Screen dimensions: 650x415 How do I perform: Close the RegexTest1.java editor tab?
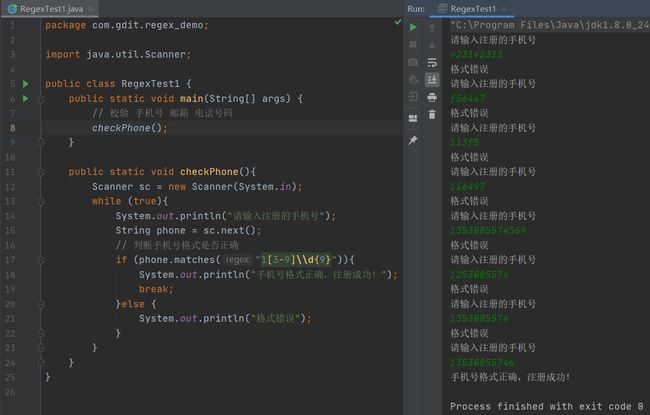click(90, 9)
